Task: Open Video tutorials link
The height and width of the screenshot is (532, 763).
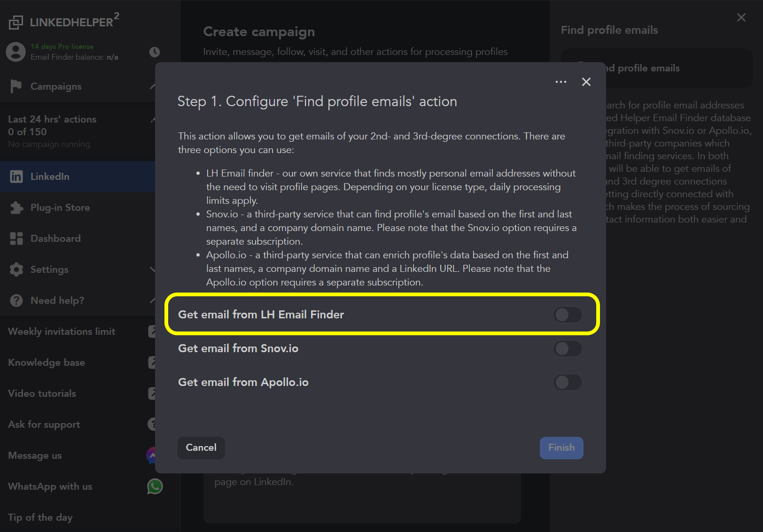Action: 42,393
